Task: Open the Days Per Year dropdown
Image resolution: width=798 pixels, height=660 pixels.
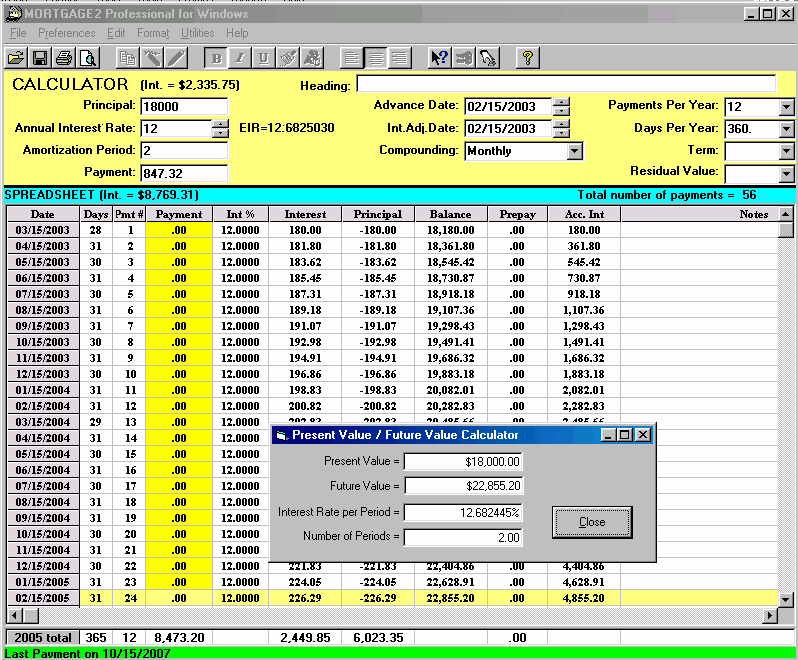Action: pyautogui.click(x=785, y=129)
